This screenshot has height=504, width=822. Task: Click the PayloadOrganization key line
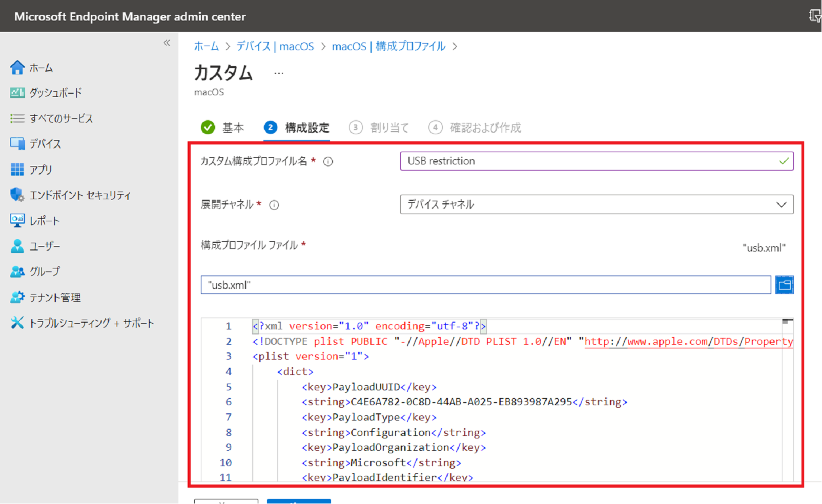click(x=394, y=448)
